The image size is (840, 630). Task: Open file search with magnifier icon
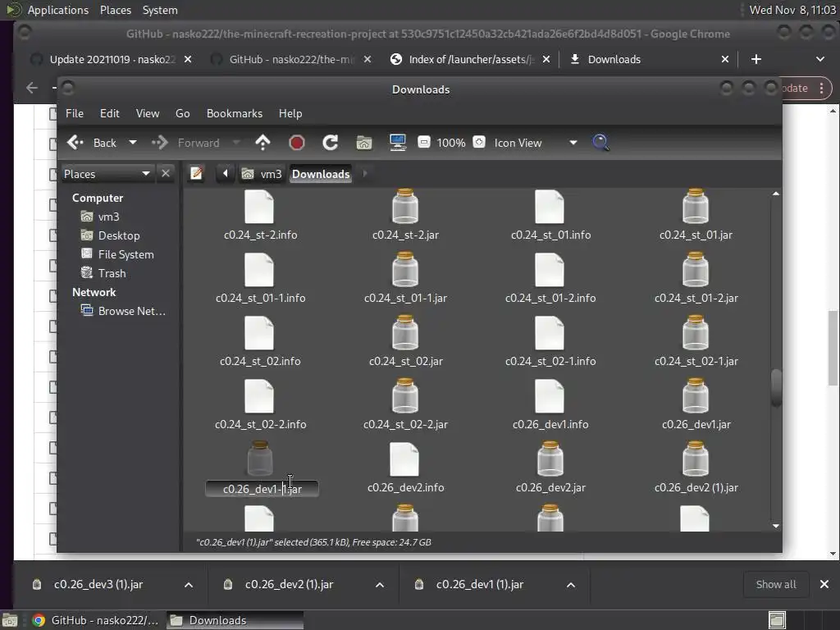click(x=600, y=143)
